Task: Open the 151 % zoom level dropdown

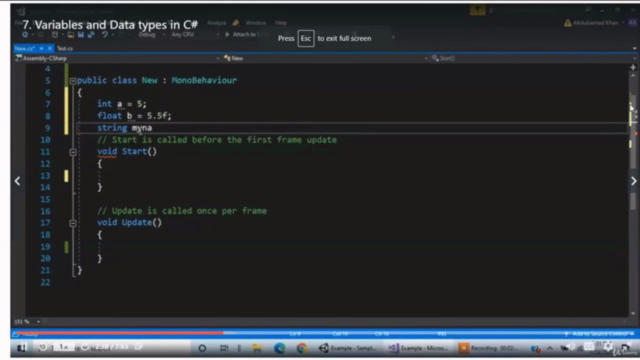Action: (28, 322)
